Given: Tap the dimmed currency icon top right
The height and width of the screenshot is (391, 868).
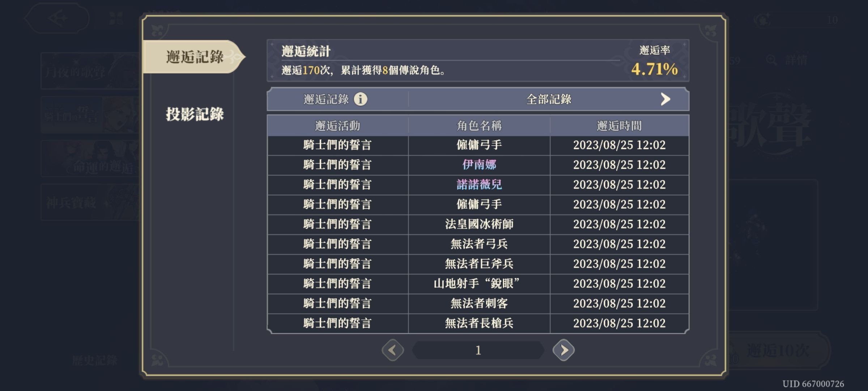Looking at the screenshot, I should pos(762,20).
